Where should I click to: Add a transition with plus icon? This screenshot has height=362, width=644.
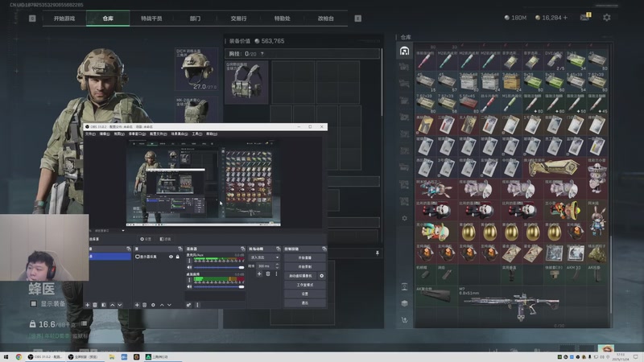[x=259, y=274]
